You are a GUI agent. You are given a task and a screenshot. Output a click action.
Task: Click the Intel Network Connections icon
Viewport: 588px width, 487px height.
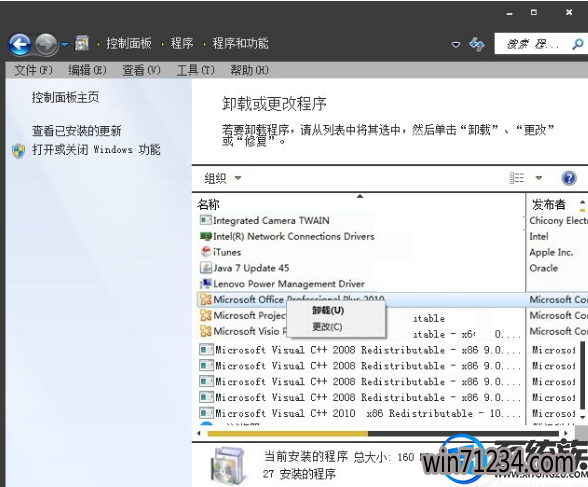tap(206, 236)
